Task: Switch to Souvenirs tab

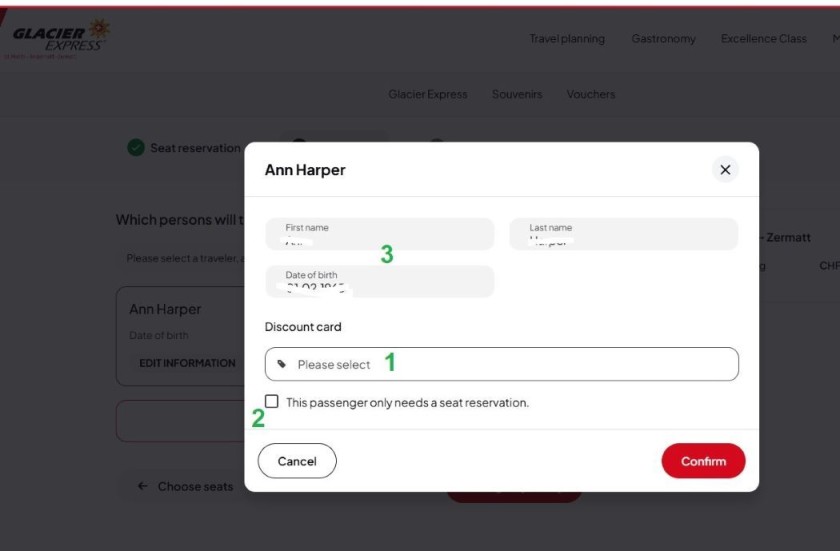Action: click(517, 94)
